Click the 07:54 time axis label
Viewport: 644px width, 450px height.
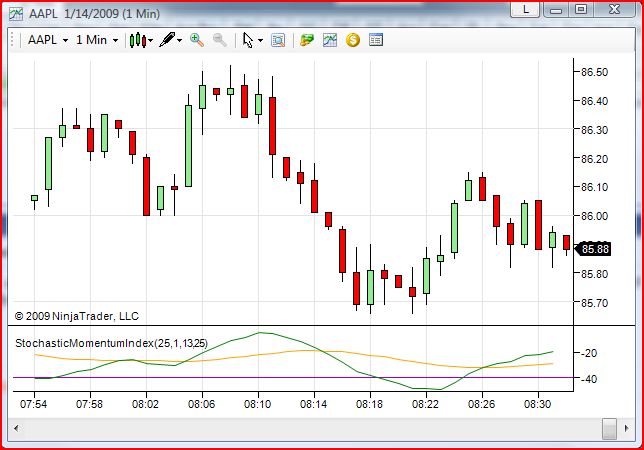[33, 404]
